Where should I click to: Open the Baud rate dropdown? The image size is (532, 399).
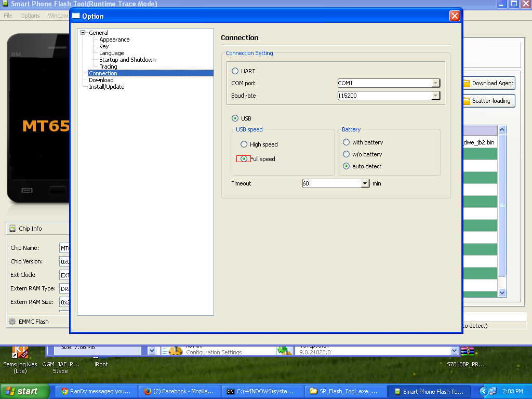pos(435,96)
